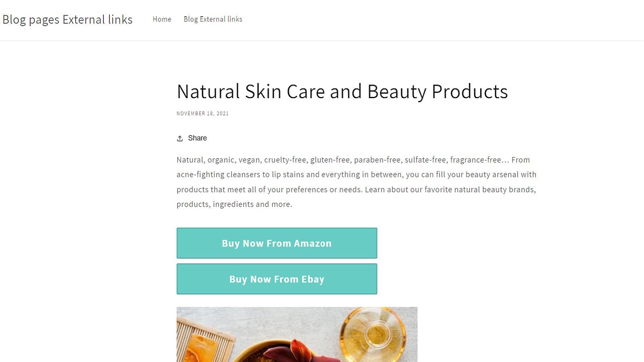This screenshot has height=362, width=644.
Task: Click the Share upload arrow icon
Action: [180, 138]
